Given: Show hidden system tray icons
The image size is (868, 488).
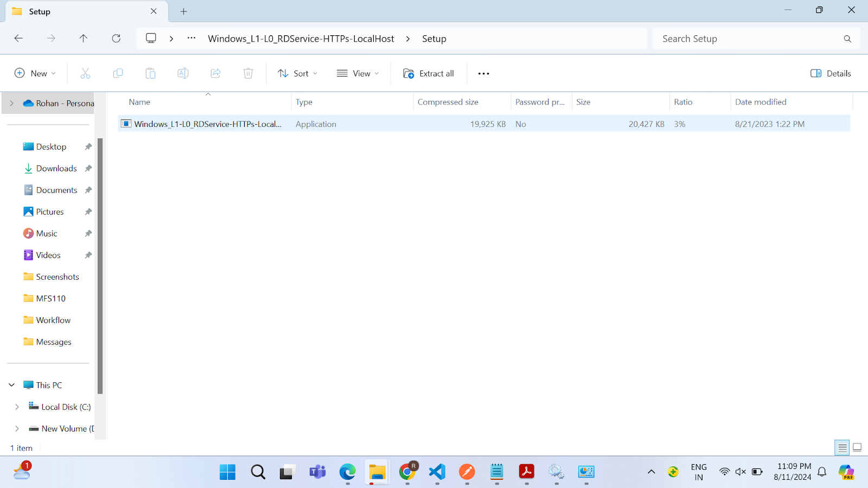Looking at the screenshot, I should 651,472.
